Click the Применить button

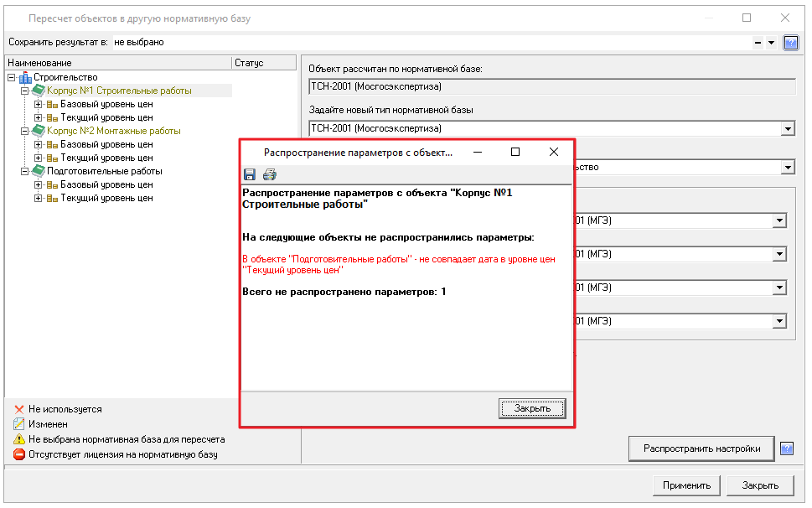click(686, 485)
